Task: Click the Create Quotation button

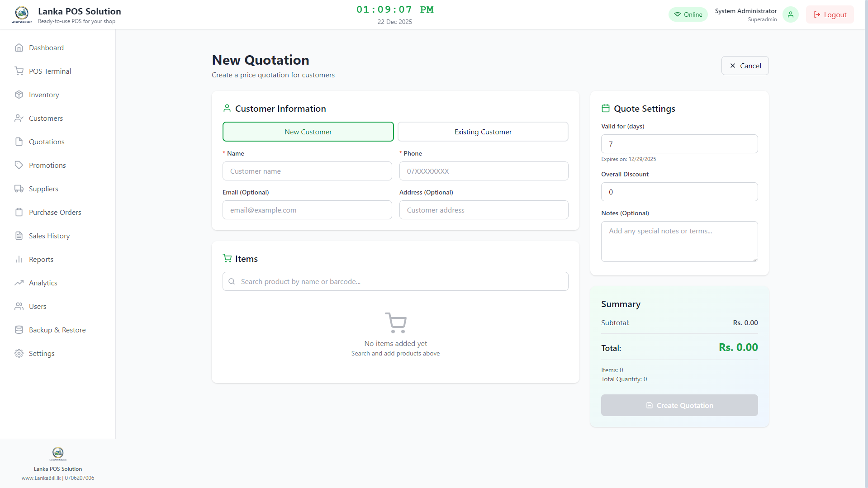Action: (679, 406)
